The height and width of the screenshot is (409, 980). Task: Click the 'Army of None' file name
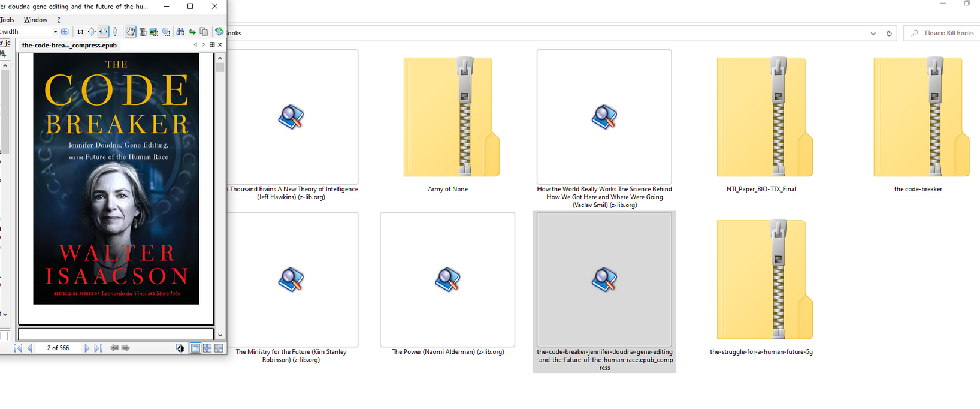[x=447, y=189]
